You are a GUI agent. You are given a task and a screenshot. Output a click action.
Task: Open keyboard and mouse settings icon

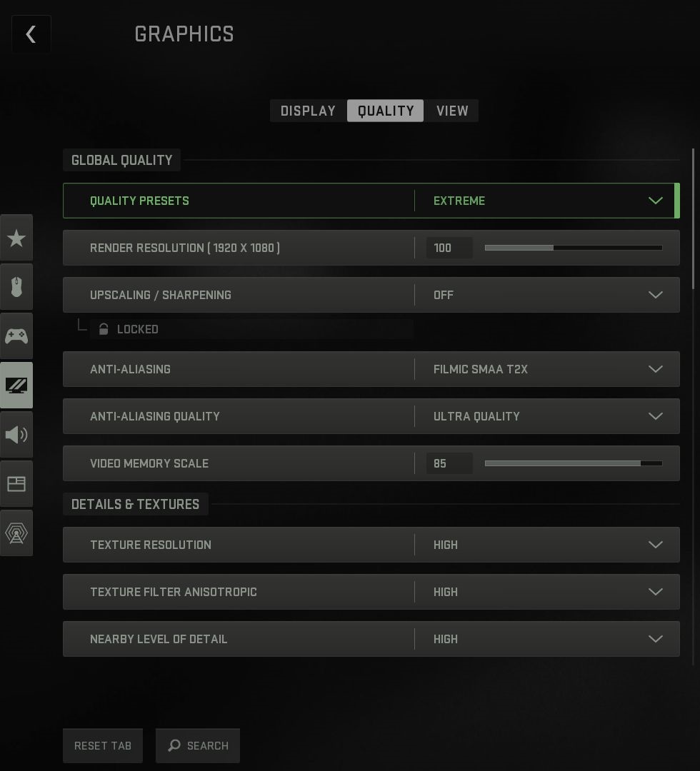coord(16,287)
